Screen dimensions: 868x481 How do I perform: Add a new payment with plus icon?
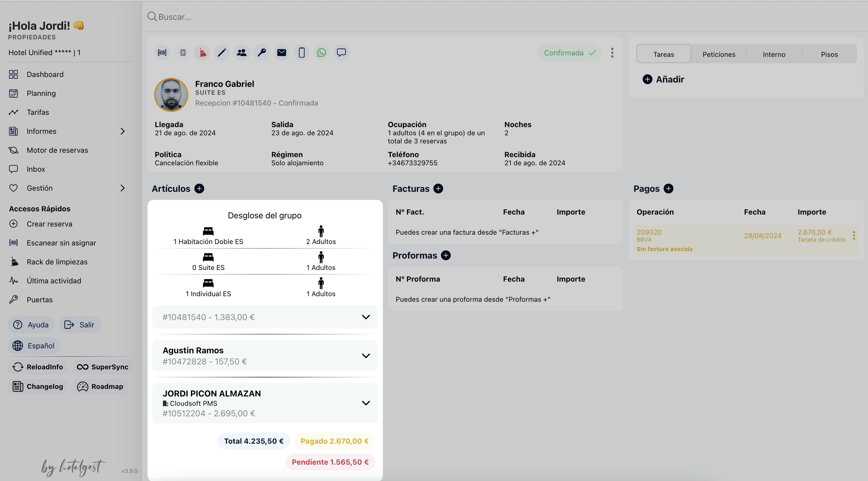tap(669, 188)
